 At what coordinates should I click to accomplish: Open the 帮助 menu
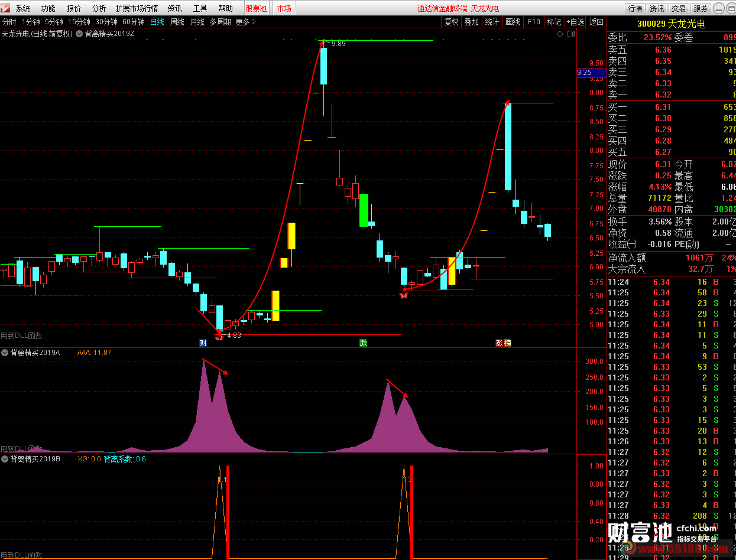click(x=225, y=8)
